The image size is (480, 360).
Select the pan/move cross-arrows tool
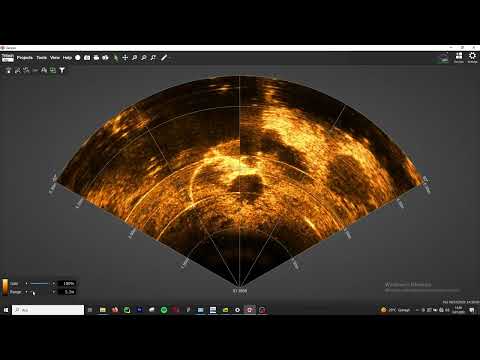(x=125, y=58)
